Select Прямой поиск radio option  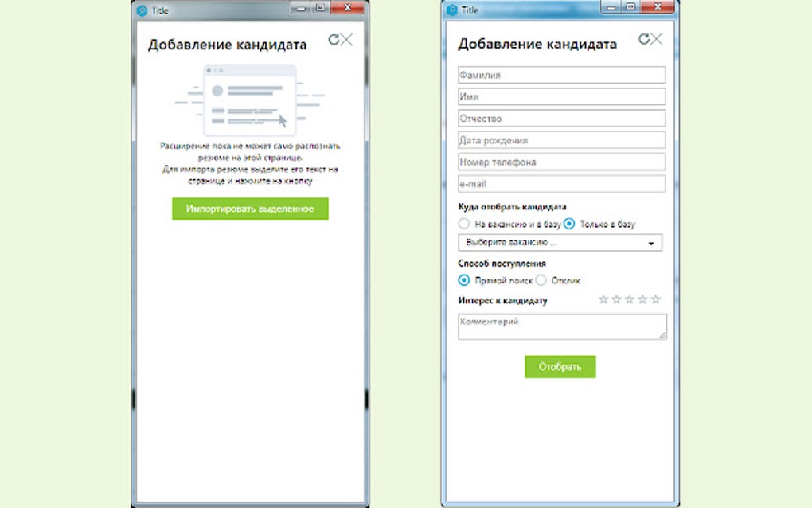(464, 280)
